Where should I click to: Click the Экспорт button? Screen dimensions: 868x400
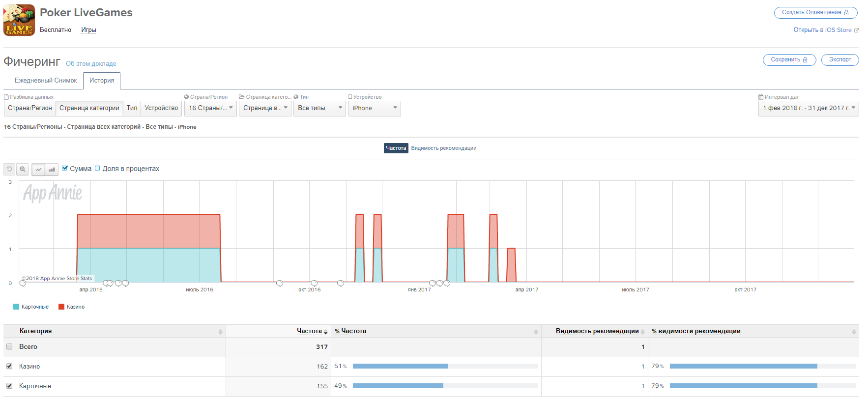pyautogui.click(x=840, y=59)
